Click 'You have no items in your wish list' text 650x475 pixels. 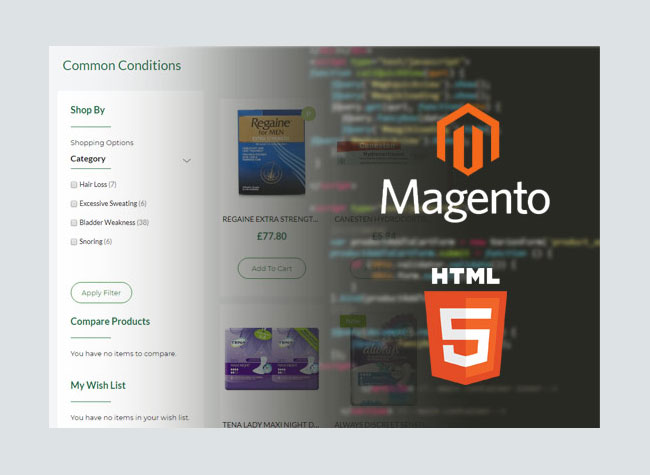tap(130, 417)
